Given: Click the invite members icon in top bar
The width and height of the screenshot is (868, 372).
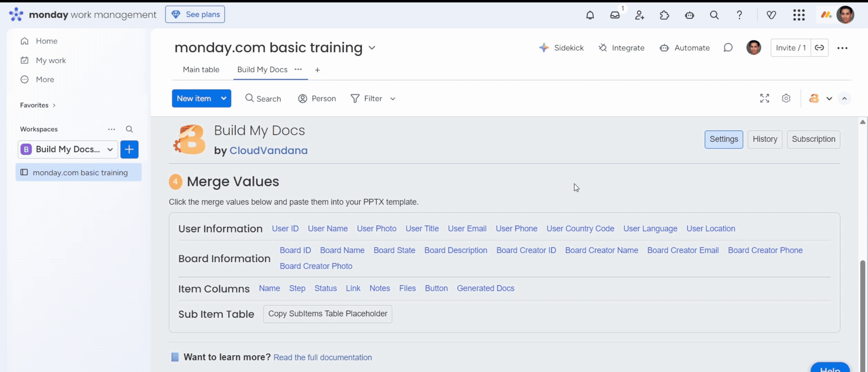Looking at the screenshot, I should click(640, 15).
